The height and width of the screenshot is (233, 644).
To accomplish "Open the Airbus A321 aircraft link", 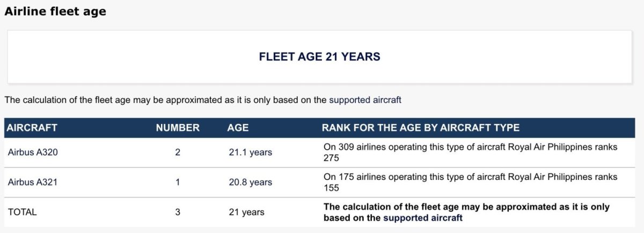I will (33, 183).
